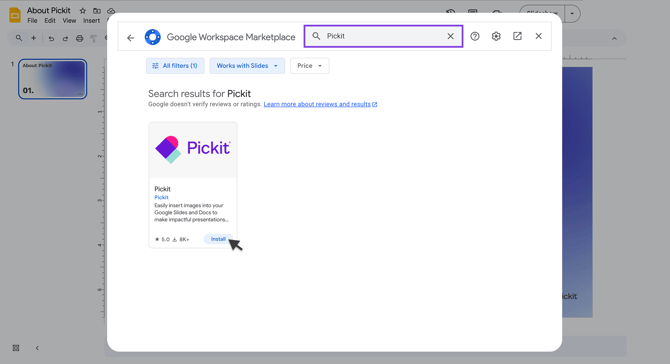The image size is (670, 364).
Task: Click the Pickit developer link in card
Action: coord(161,197)
